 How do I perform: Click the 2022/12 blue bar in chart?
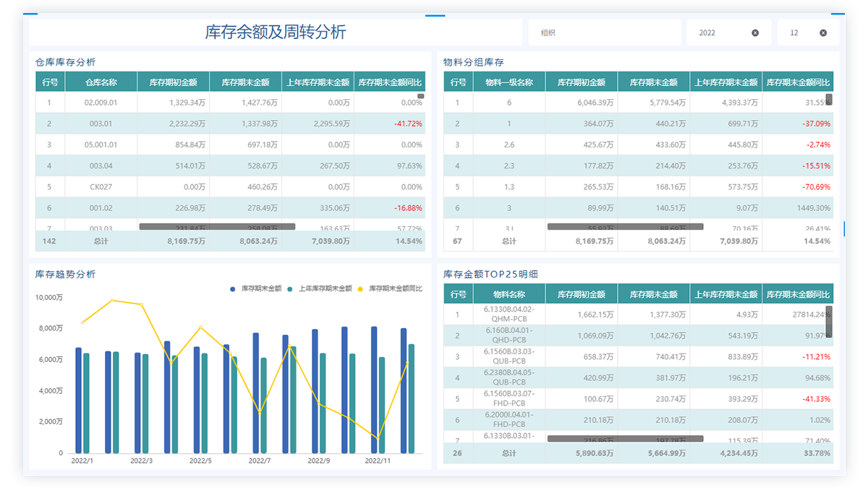tap(404, 390)
